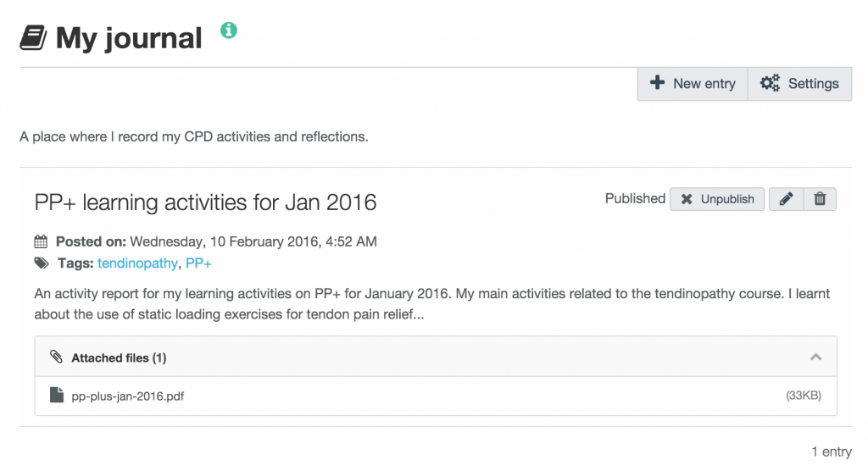Open the pp-plus-jan-2016.pdf attachment
Screen dimensions: 868x471
(128, 396)
